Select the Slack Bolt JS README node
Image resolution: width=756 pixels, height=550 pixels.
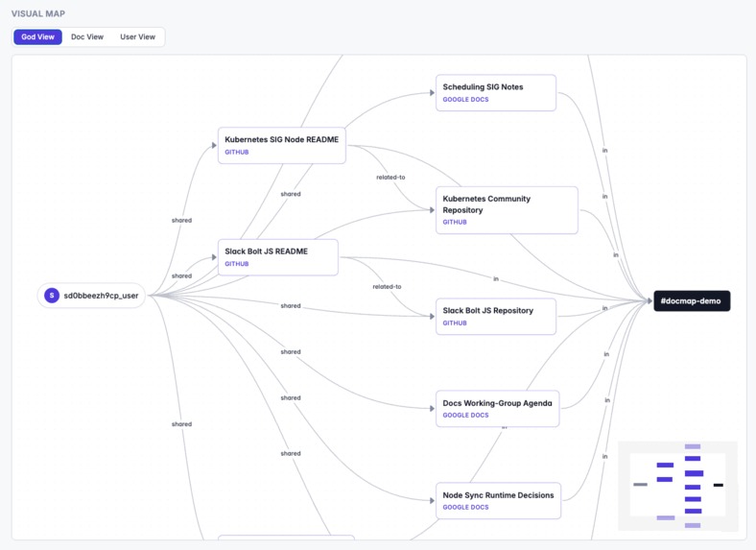277,257
